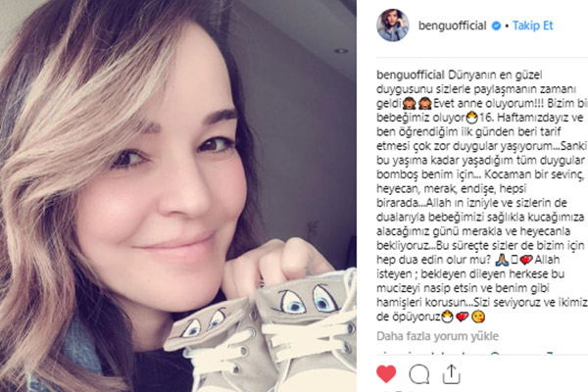Viewport: 588px width, 392px height.
Task: Open benguofficial username in post header
Action: 452,25
